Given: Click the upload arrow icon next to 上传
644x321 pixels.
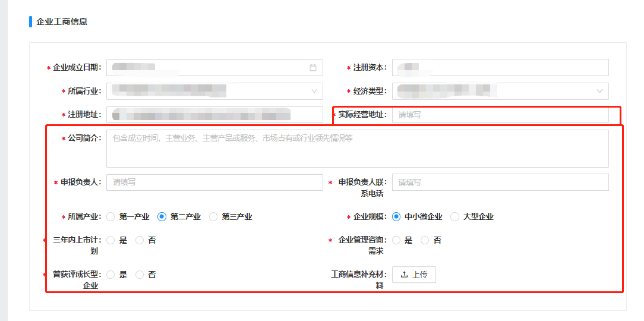Looking at the screenshot, I should pyautogui.click(x=404, y=275).
